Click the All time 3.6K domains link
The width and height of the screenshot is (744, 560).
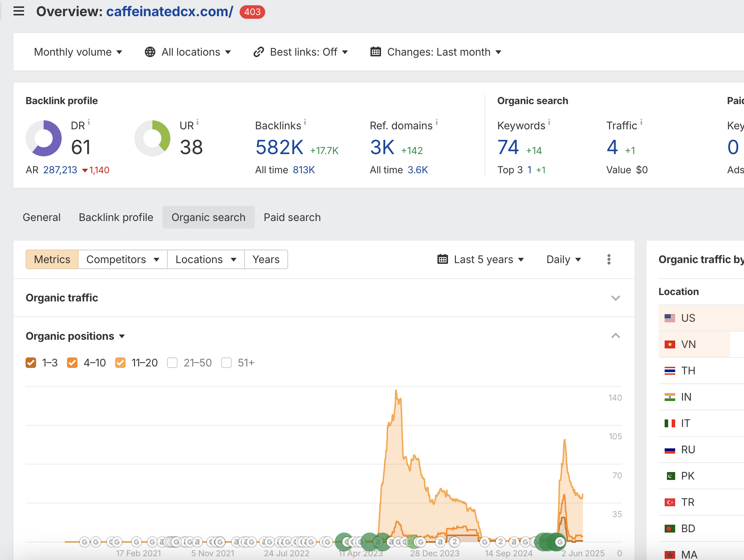tap(418, 170)
